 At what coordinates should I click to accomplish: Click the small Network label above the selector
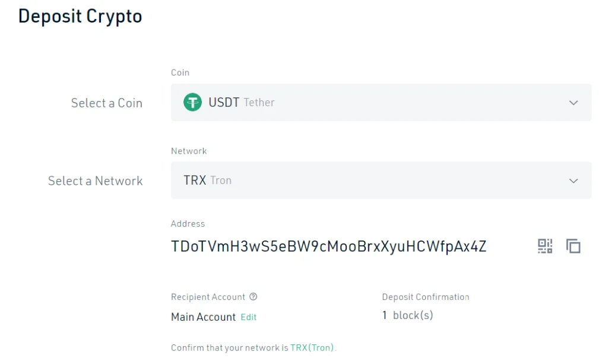(189, 151)
